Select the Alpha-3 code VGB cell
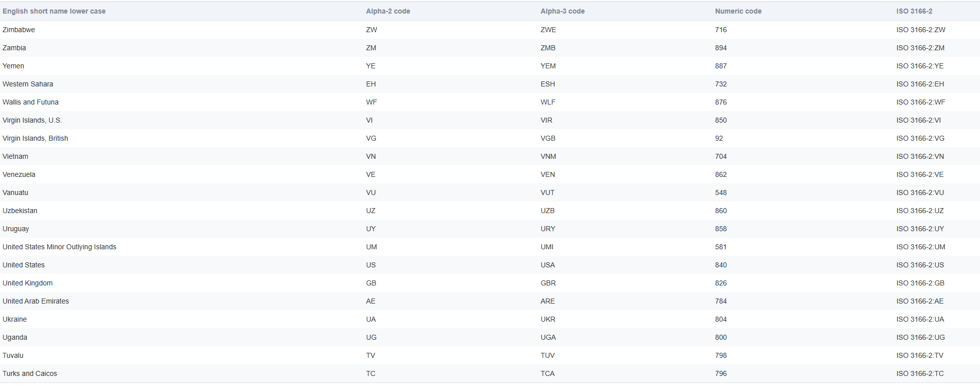The width and height of the screenshot is (980, 389). click(548, 138)
